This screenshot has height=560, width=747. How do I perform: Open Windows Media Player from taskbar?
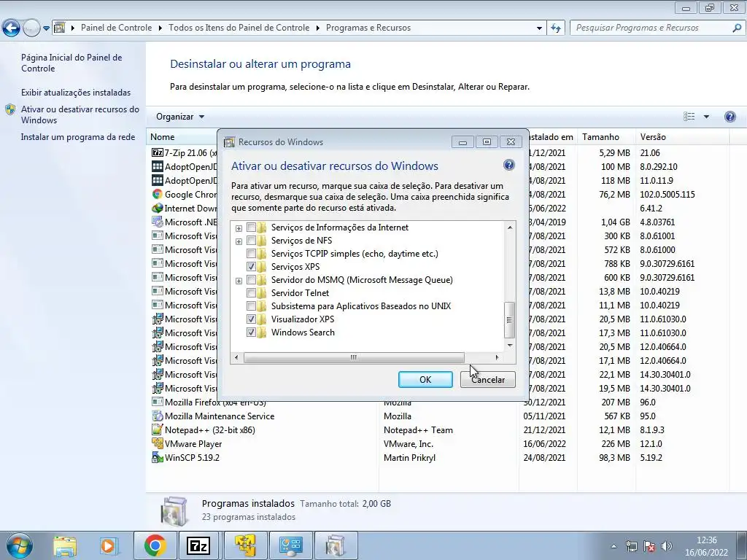(x=108, y=546)
